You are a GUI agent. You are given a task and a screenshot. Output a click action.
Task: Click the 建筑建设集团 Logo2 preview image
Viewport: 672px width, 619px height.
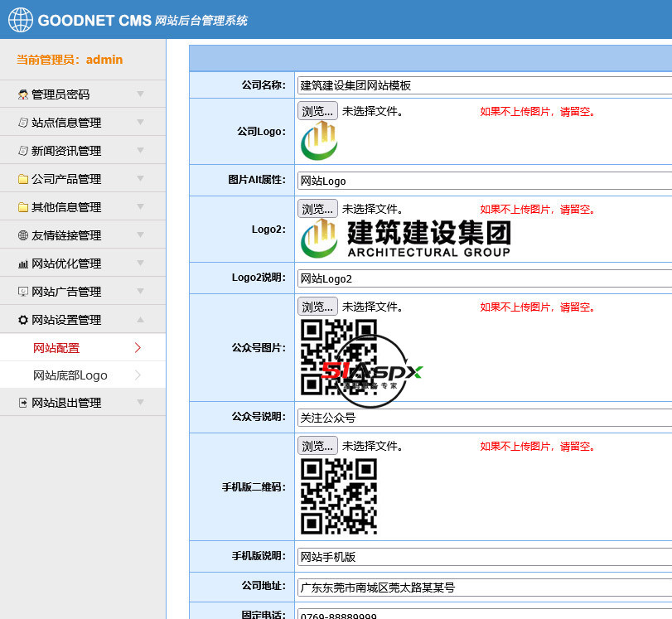click(x=405, y=239)
